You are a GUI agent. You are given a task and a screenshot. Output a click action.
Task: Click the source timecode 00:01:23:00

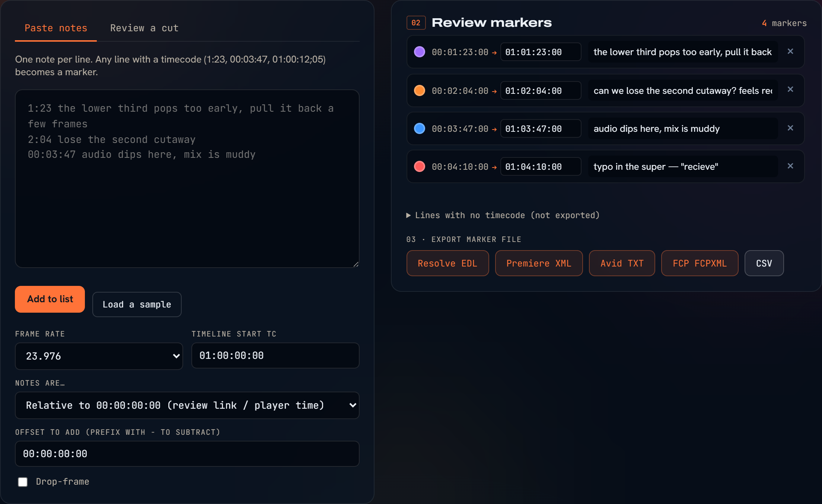460,52
